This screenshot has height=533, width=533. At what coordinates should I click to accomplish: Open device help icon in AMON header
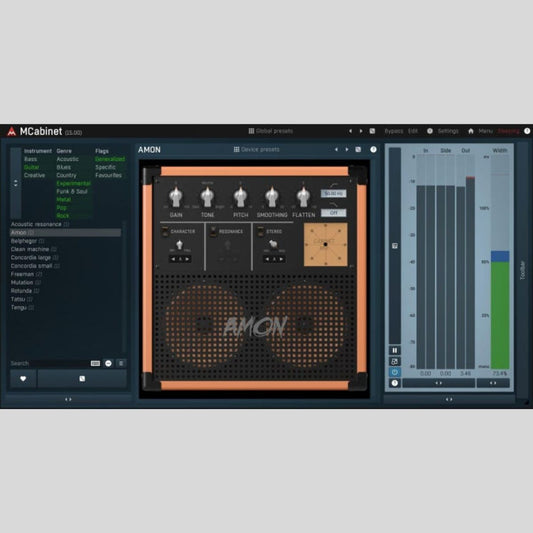373,149
